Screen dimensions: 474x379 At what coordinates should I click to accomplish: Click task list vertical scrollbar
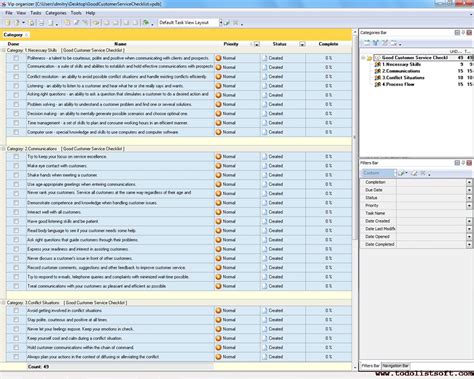(355, 137)
